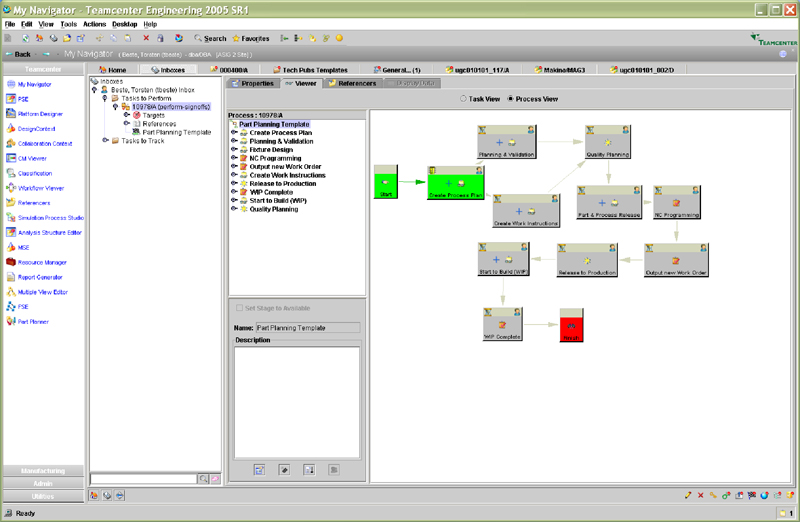Switch to the Home tab
This screenshot has width=800, height=522.
(x=112, y=70)
